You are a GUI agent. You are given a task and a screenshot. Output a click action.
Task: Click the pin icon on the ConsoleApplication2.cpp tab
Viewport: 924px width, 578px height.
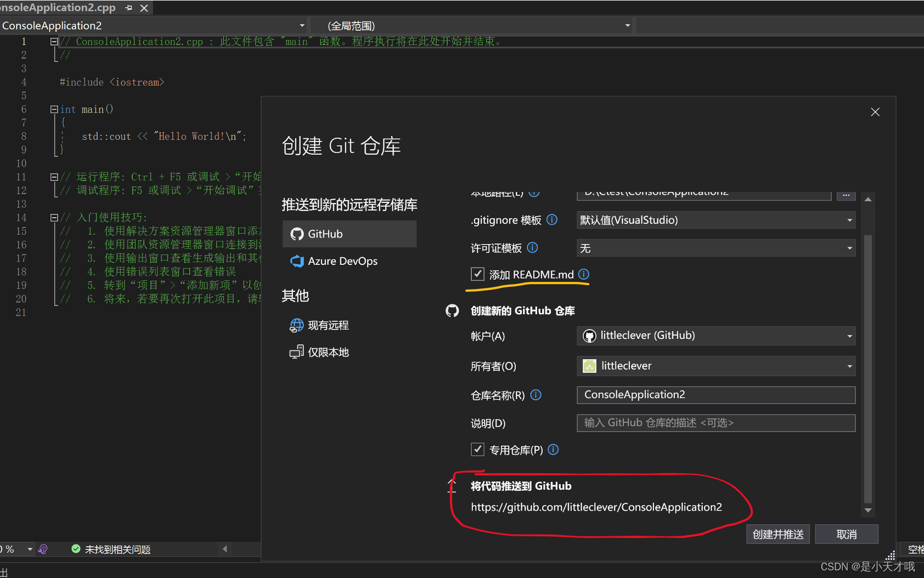pos(128,8)
